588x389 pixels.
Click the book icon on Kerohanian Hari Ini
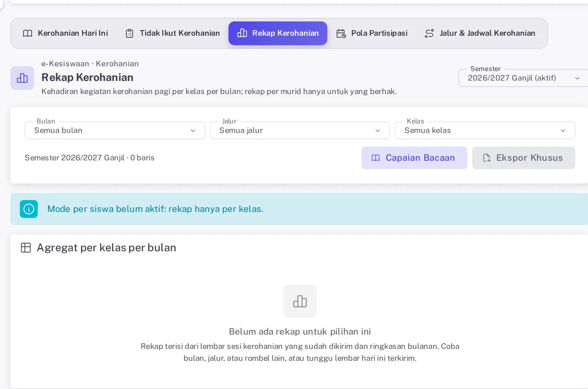[28, 33]
